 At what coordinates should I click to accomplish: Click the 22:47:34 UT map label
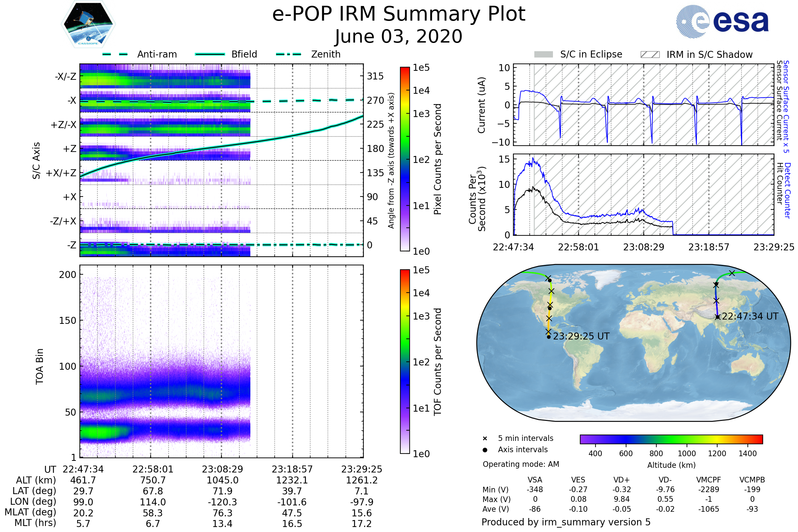(750, 316)
